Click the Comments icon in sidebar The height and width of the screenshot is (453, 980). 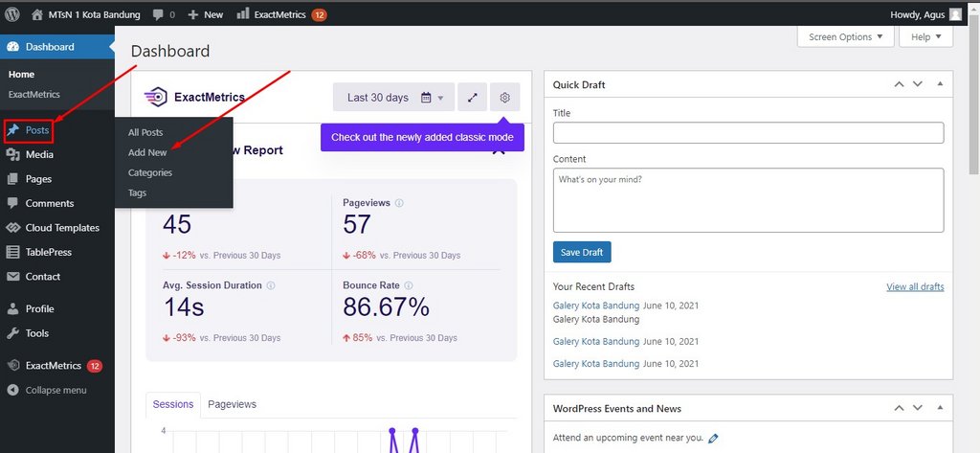[x=13, y=203]
